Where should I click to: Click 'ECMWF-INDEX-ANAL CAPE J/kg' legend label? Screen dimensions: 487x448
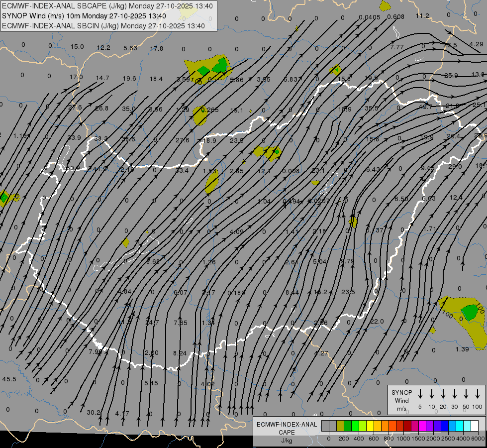[x=287, y=432]
